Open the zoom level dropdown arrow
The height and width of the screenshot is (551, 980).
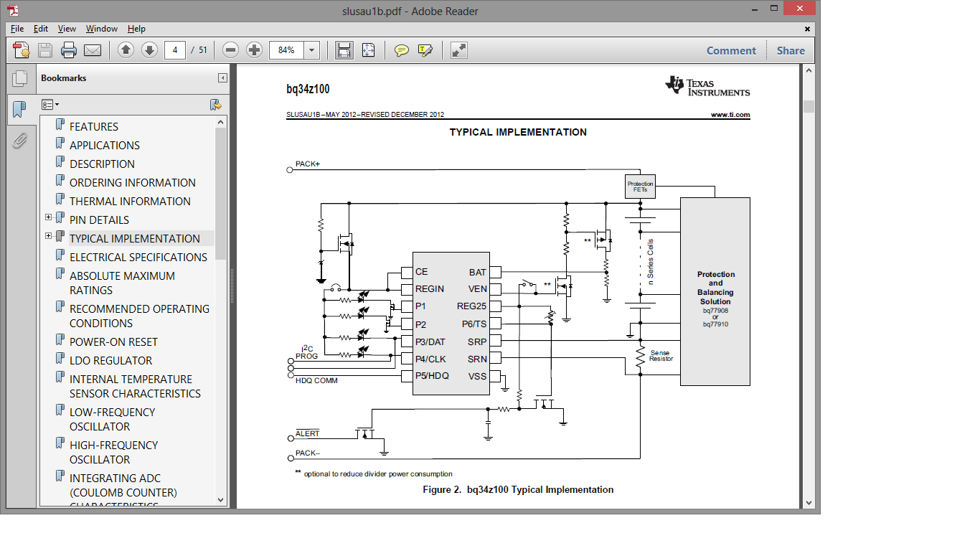pos(311,50)
